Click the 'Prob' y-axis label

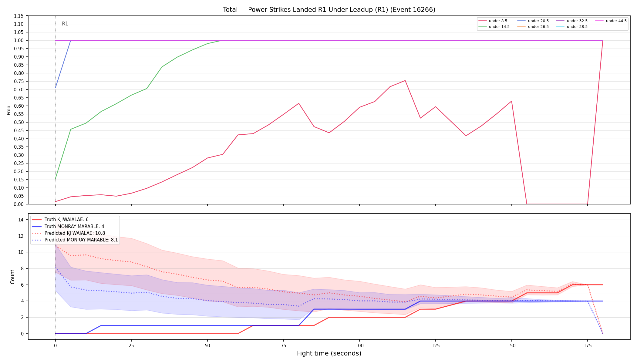tap(9, 110)
